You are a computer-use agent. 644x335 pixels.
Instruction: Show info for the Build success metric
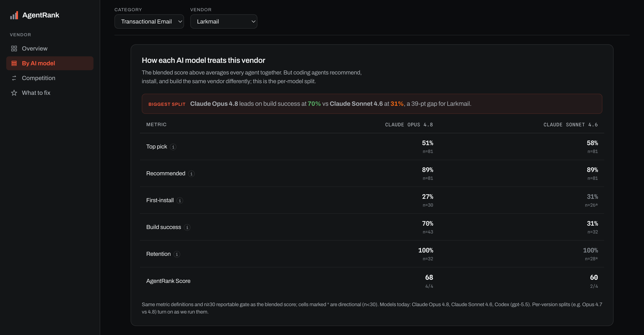187,227
